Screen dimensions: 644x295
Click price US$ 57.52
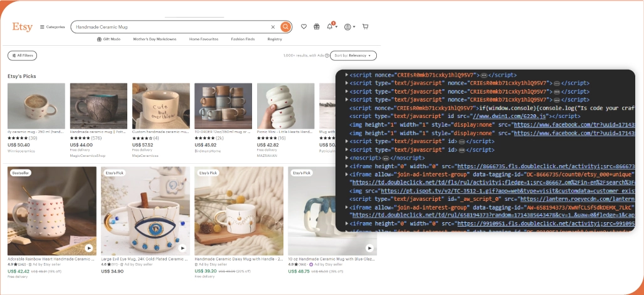(x=142, y=145)
